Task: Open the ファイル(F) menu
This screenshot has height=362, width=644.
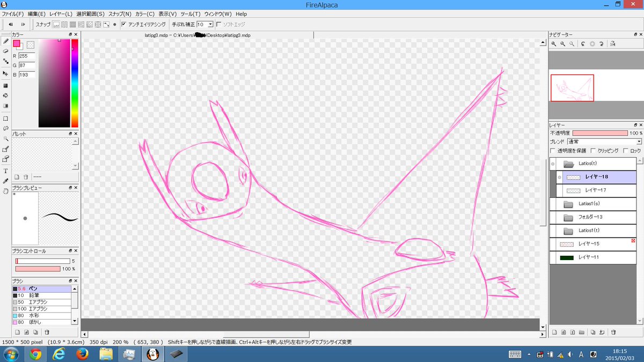Action: (12, 13)
